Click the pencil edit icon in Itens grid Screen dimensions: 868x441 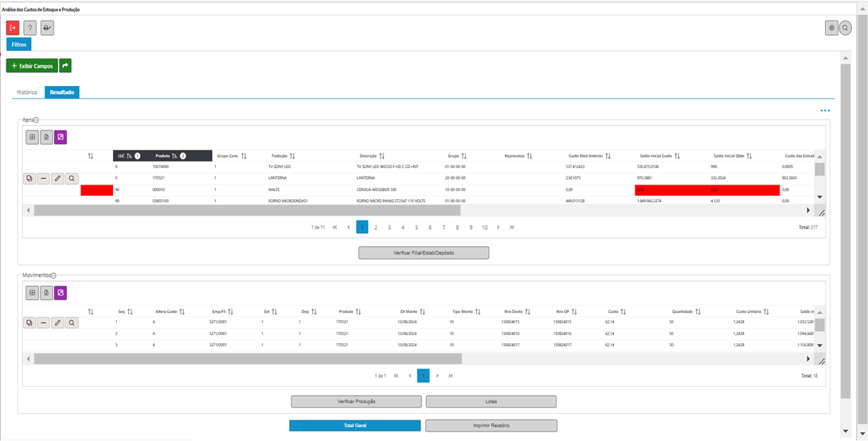(x=57, y=179)
